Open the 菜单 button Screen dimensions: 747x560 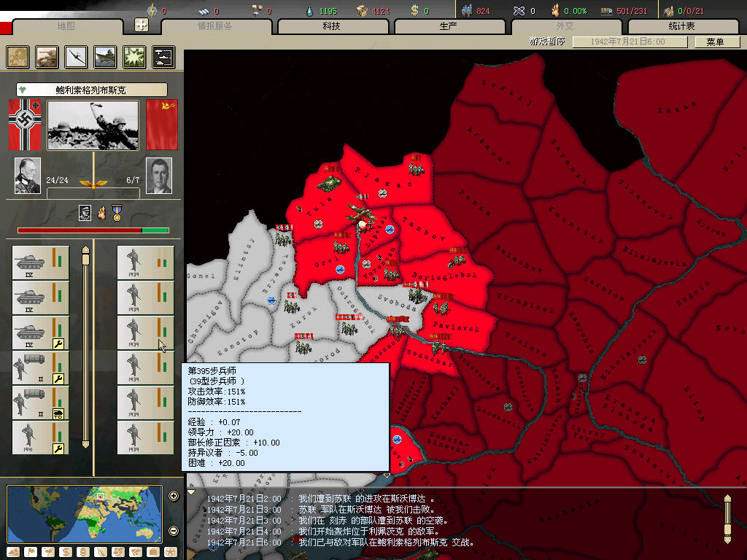[x=717, y=42]
